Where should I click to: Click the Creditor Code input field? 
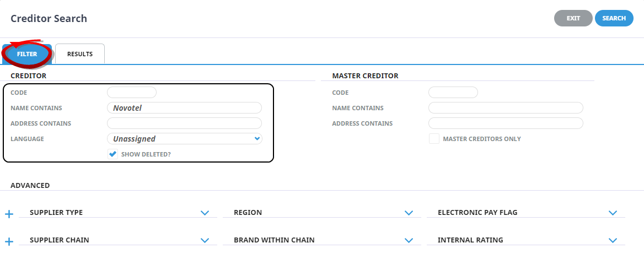[x=132, y=93]
